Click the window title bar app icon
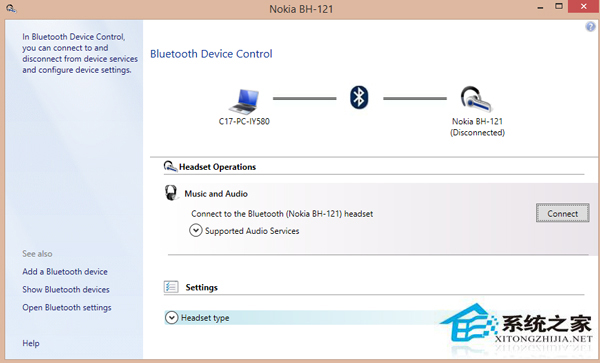 [x=11, y=8]
